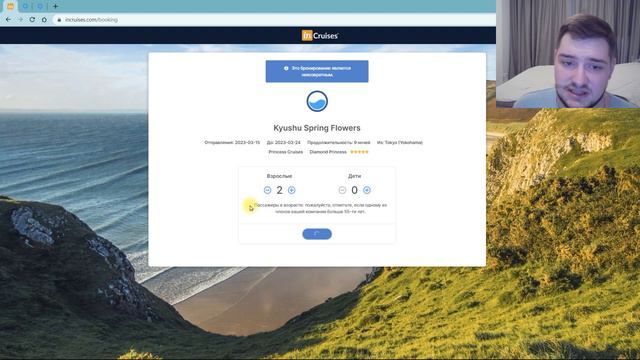
Task: Click the round blue wave icon above the cruise title
Action: 317,101
